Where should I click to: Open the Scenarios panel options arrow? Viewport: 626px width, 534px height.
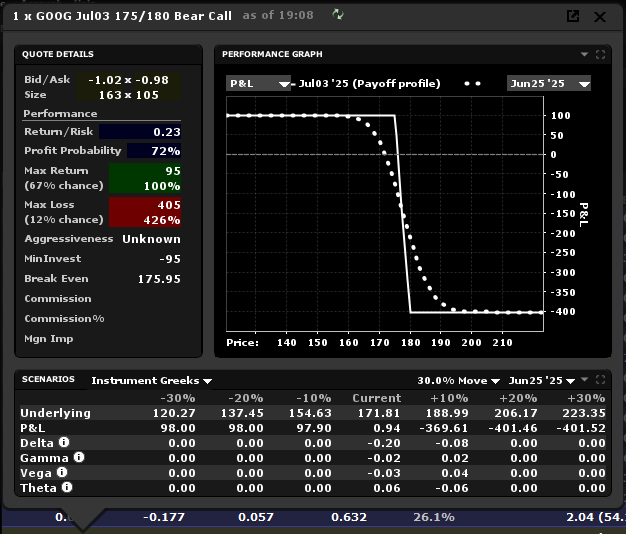[x=584, y=380]
